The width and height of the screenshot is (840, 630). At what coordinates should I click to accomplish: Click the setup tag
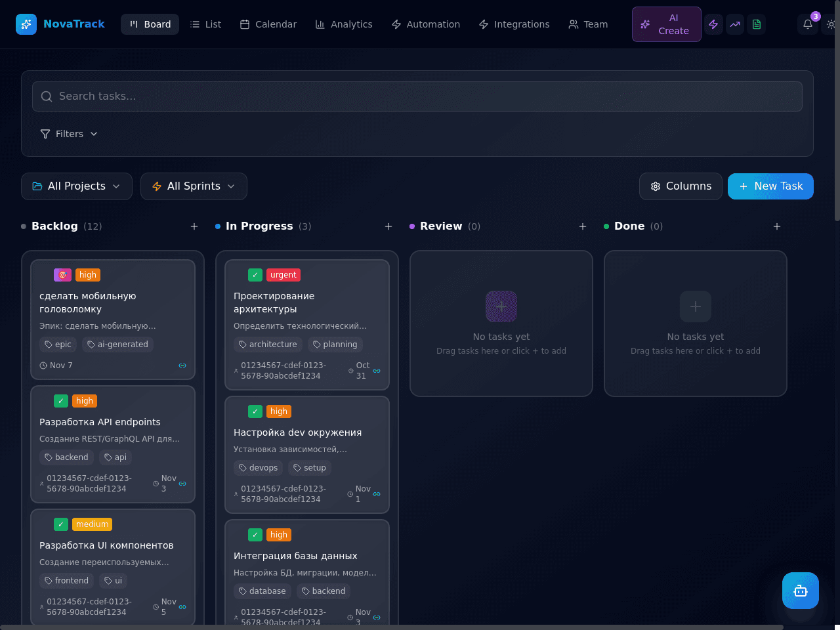(310, 468)
